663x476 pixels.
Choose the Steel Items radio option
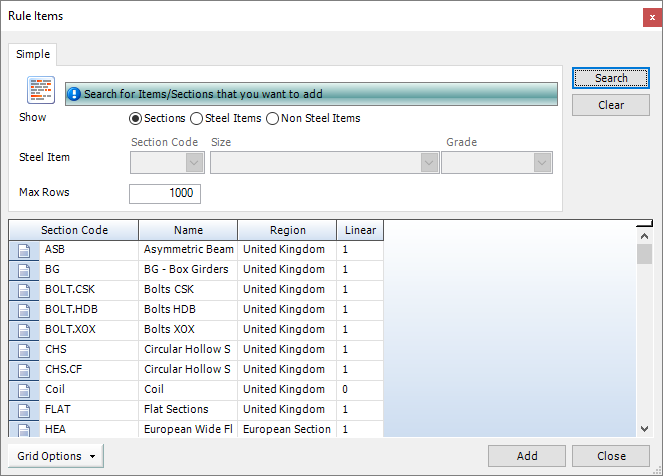(x=197, y=118)
